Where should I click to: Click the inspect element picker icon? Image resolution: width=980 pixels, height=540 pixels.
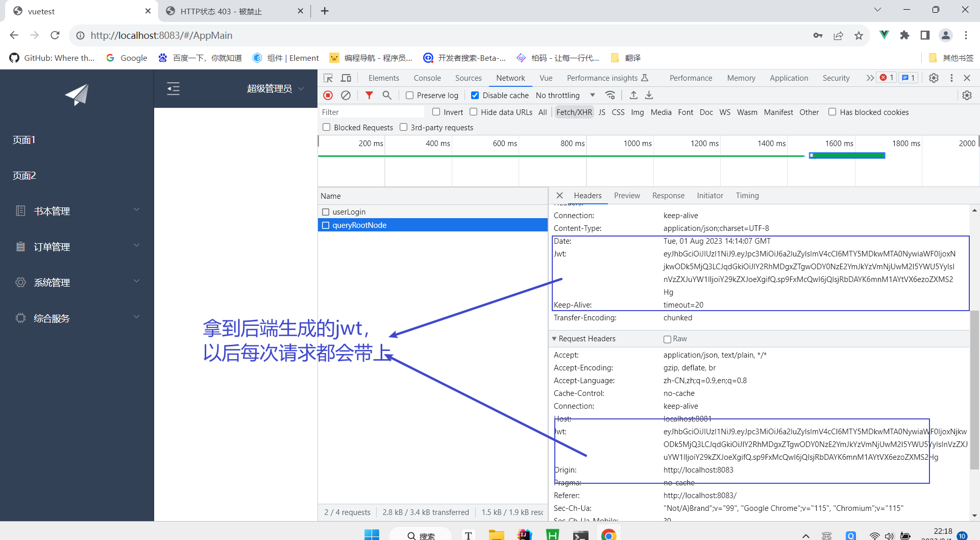[x=328, y=78]
